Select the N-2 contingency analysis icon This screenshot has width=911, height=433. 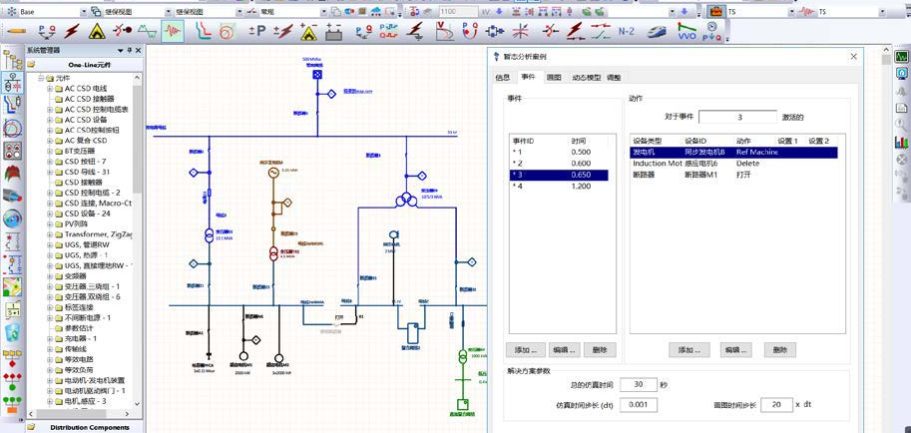(x=626, y=30)
